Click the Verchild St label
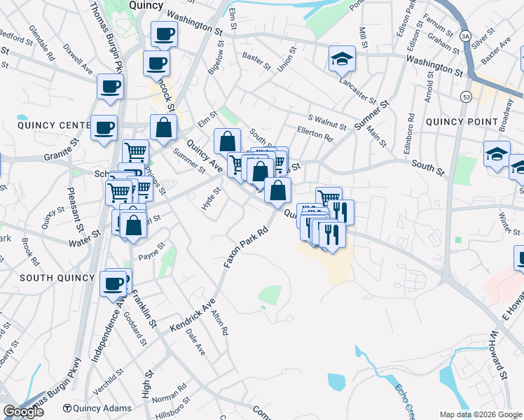 point(109,381)
